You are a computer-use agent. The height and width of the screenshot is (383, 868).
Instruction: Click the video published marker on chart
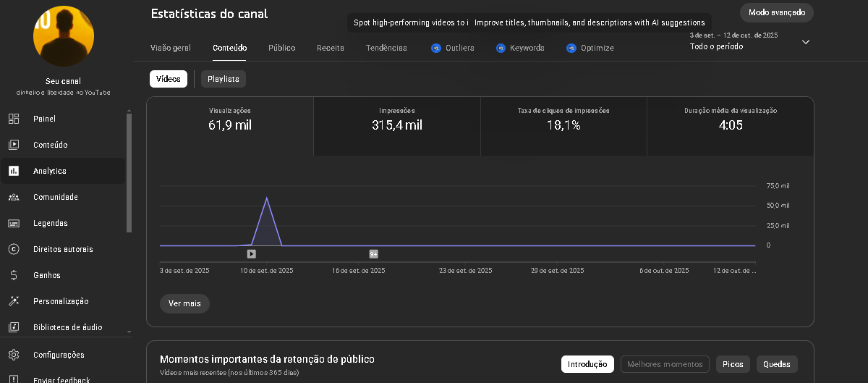(x=251, y=253)
